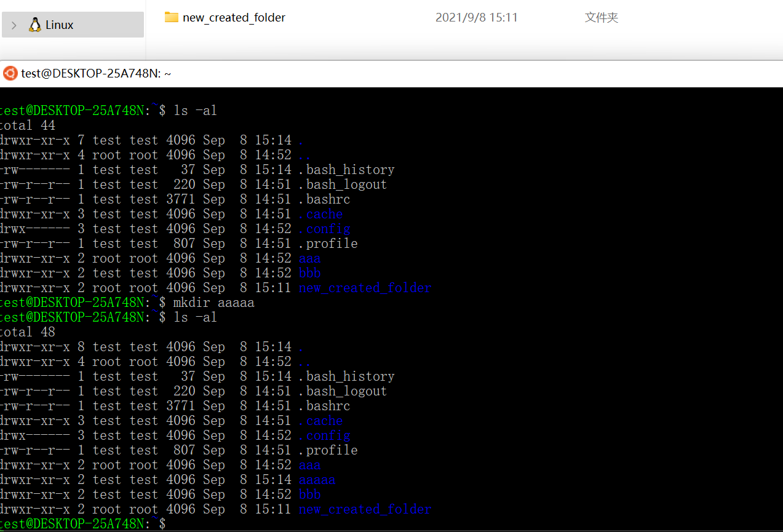Click the second .config directory entry
The width and height of the screenshot is (783, 532).
click(325, 435)
